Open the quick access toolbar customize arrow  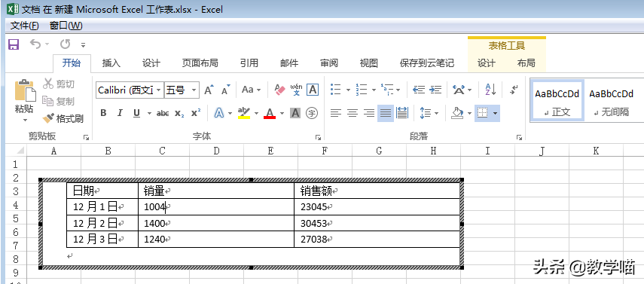pos(83,44)
